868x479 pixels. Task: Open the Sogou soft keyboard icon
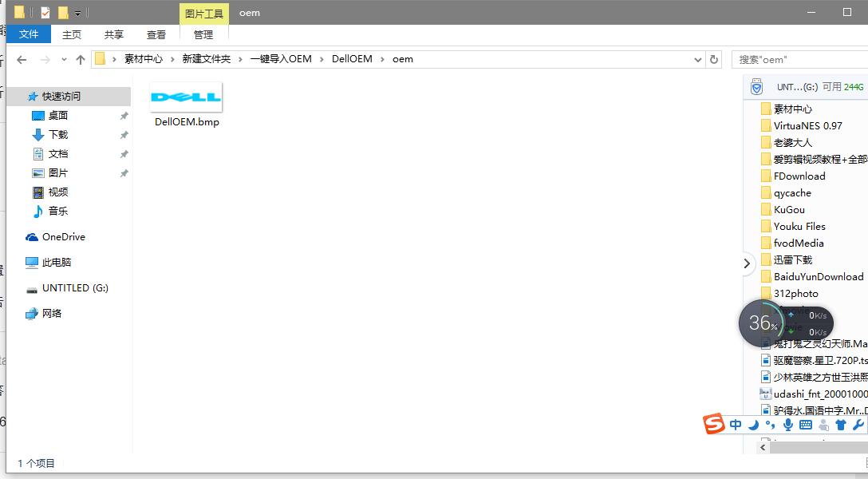pos(807,425)
